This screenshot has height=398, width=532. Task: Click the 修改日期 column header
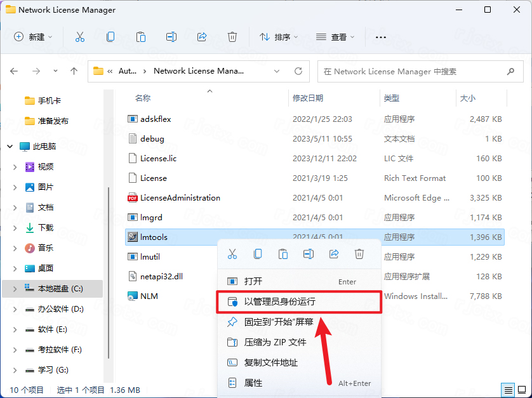point(308,98)
